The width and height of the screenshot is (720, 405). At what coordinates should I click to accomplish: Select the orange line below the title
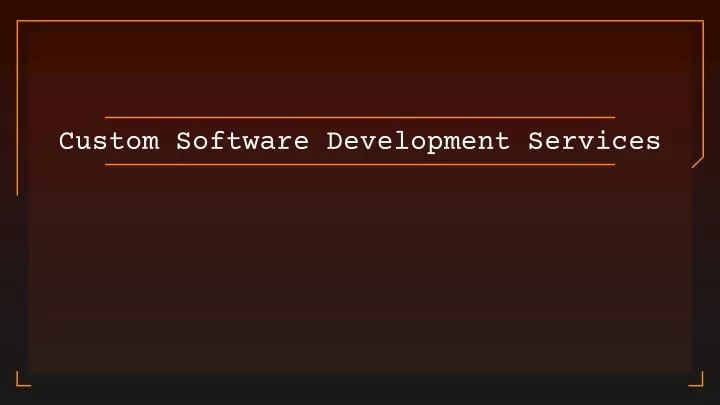(360, 164)
